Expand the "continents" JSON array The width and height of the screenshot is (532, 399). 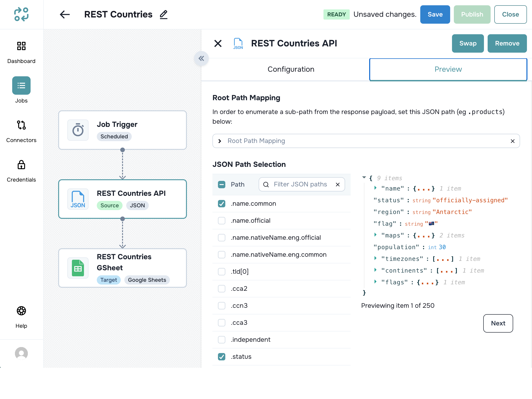coord(375,270)
